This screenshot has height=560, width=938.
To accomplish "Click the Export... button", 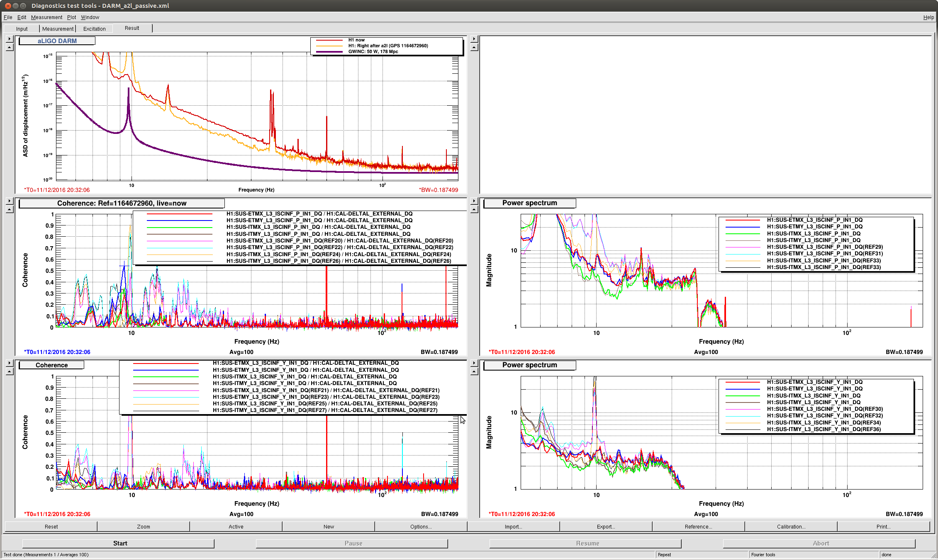I will coord(606,526).
